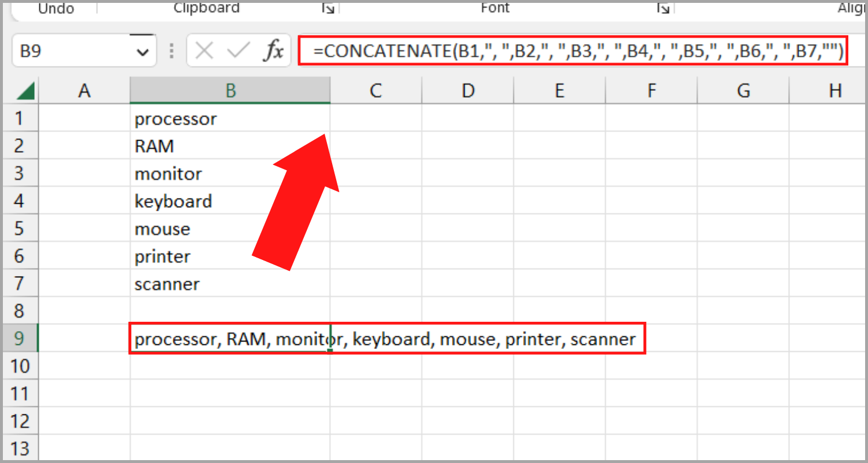Click the Insert Function fx icon
Image resolution: width=868 pixels, height=463 pixels.
273,51
